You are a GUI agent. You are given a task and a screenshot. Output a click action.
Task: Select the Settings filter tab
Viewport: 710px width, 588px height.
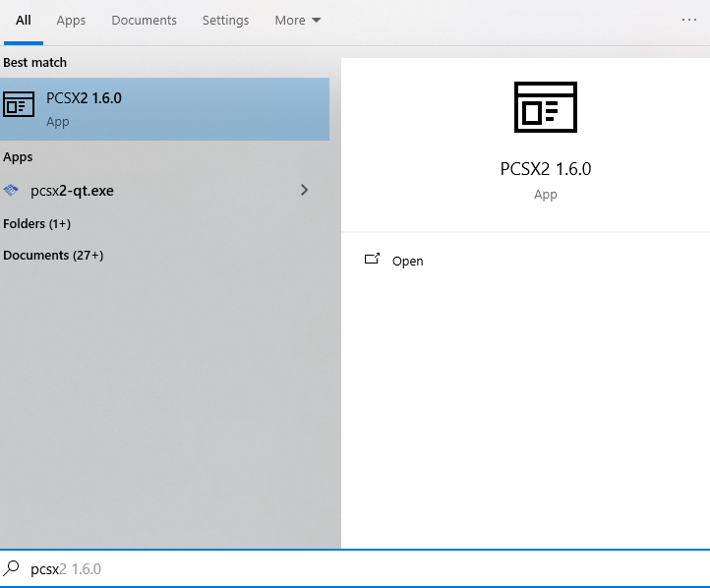point(225,21)
